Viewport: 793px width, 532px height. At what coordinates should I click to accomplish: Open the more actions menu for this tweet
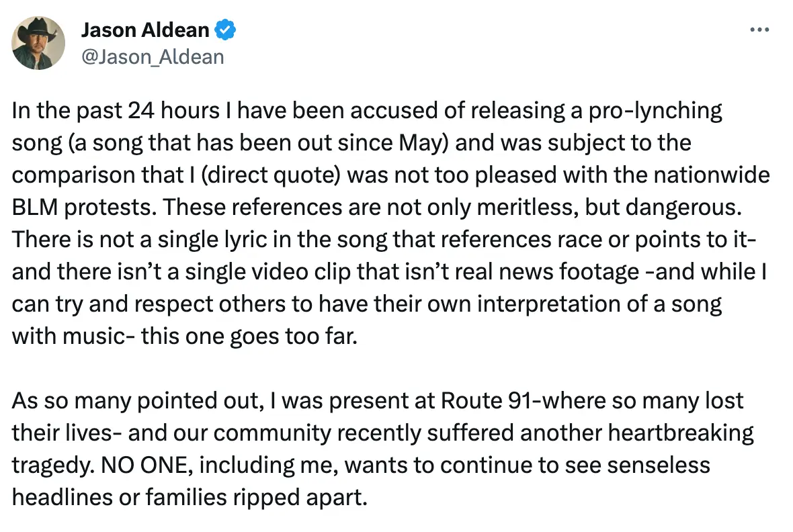pyautogui.click(x=759, y=29)
